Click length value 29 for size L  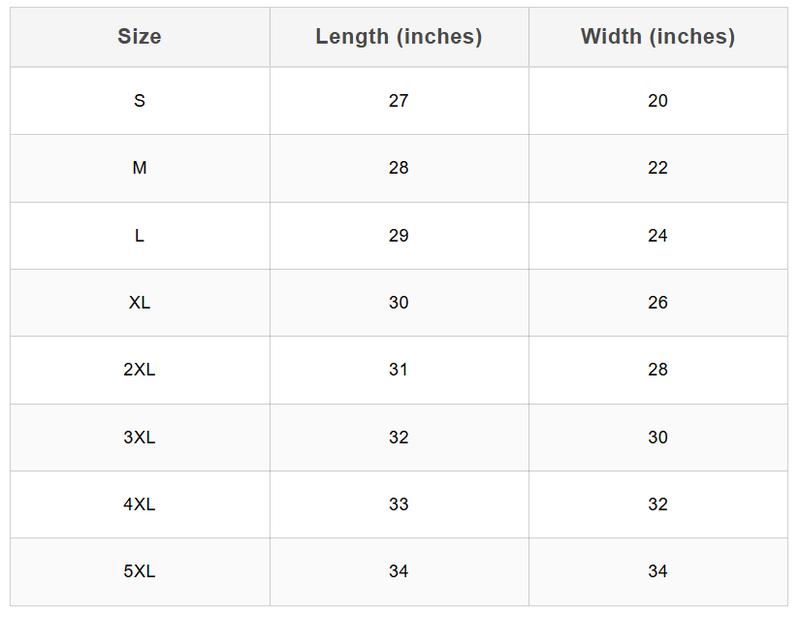click(398, 236)
